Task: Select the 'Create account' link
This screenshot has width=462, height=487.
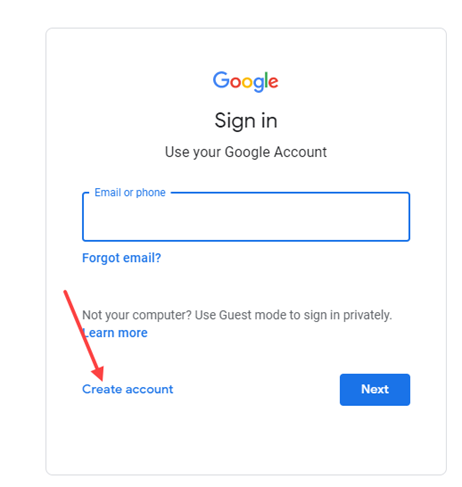Action: coord(128,389)
